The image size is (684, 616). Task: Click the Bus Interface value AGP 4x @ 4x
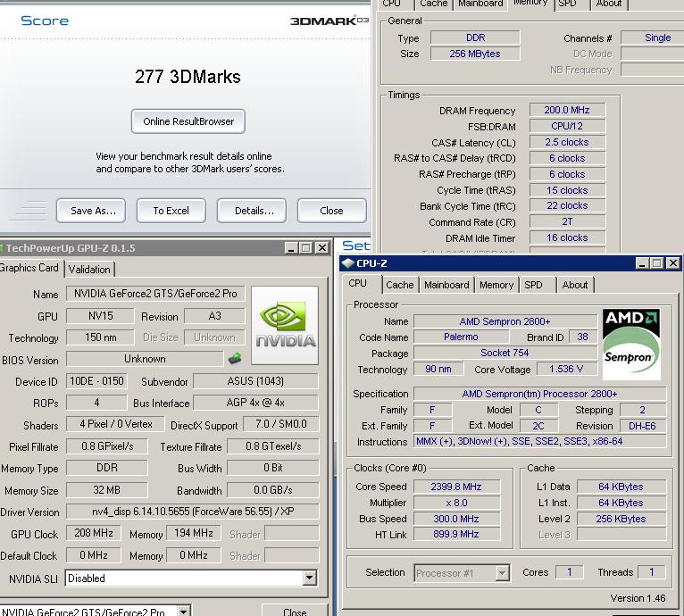point(255,403)
